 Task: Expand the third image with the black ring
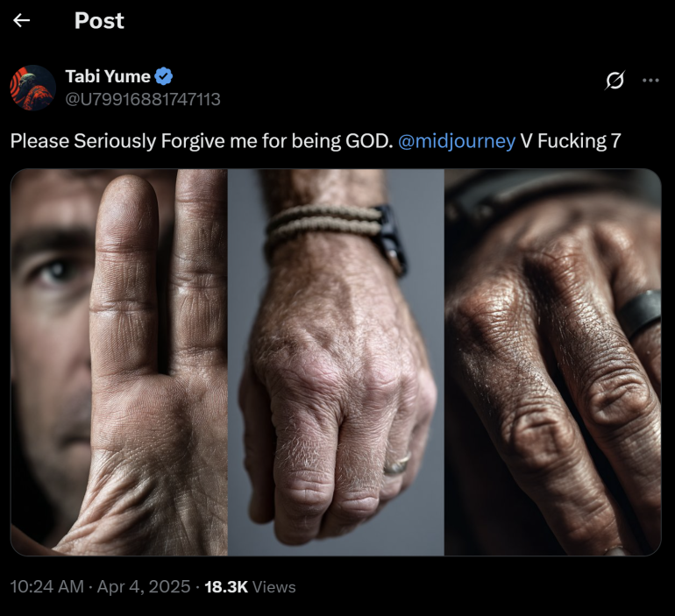(552, 362)
